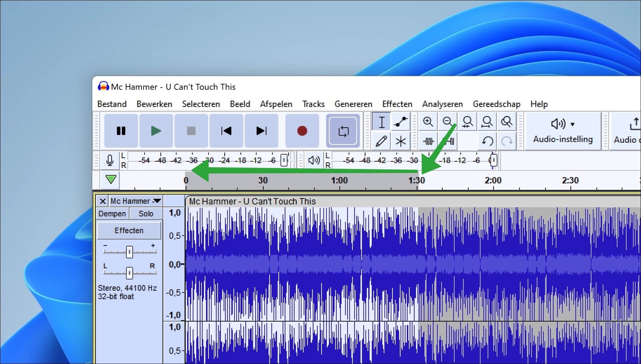Toggle Solo on the Mc Hammer track
The image size is (641, 364).
(x=146, y=214)
